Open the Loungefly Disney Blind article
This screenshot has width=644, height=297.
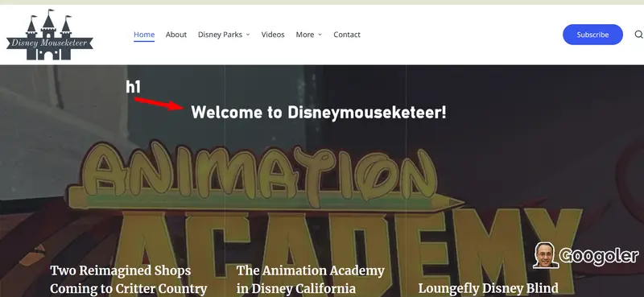[489, 288]
